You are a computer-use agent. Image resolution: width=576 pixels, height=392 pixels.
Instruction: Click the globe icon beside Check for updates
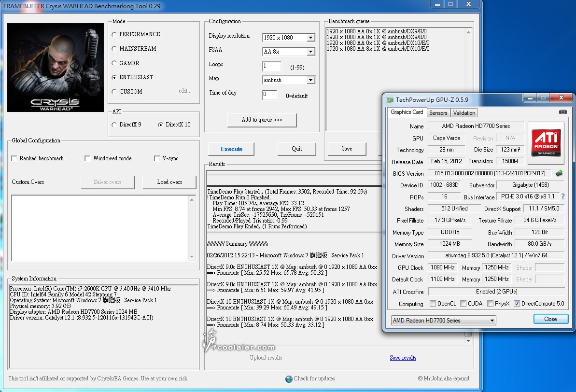[x=289, y=379]
